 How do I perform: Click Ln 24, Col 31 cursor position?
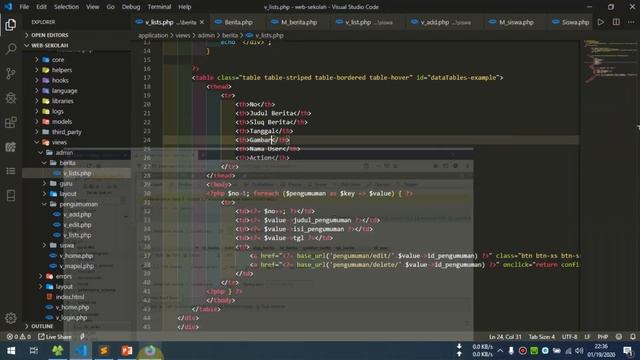coord(505,337)
